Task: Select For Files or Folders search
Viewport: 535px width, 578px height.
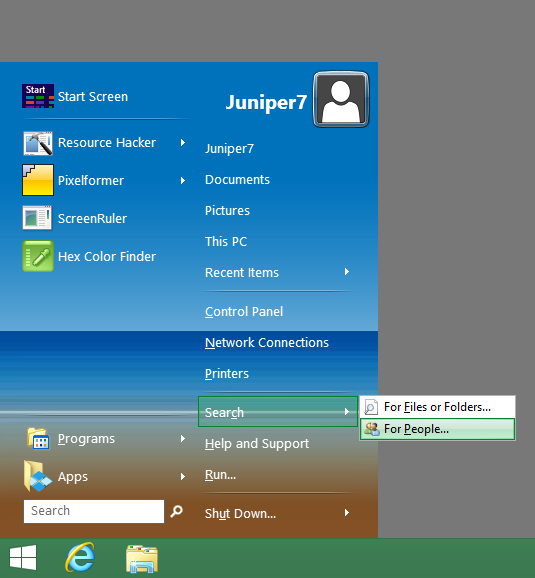Action: click(x=437, y=407)
